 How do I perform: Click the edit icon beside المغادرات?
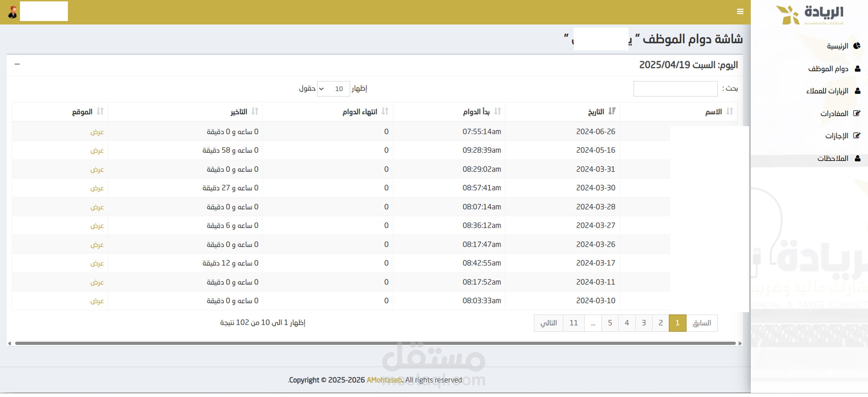pos(856,113)
